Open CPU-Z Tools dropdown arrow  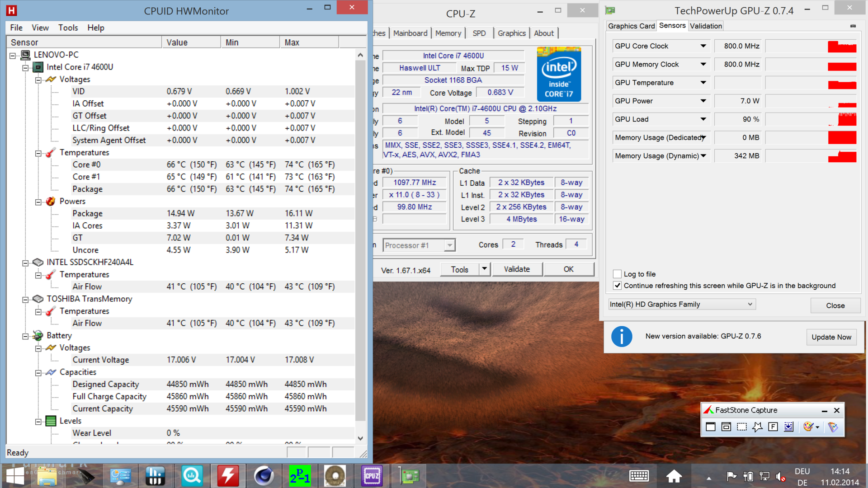click(x=484, y=269)
